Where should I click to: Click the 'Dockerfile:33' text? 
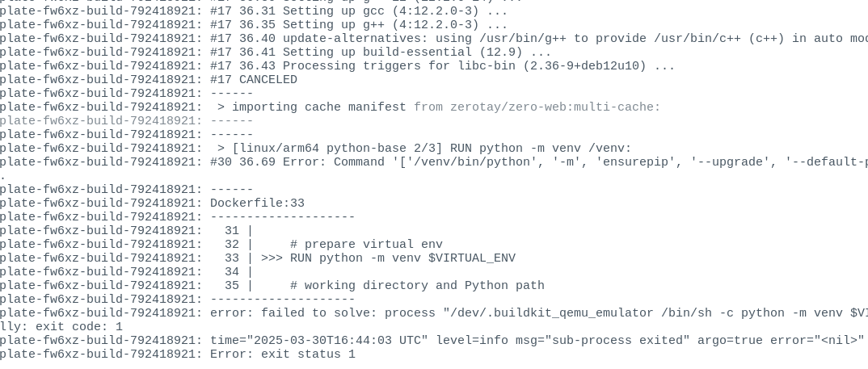pos(258,203)
